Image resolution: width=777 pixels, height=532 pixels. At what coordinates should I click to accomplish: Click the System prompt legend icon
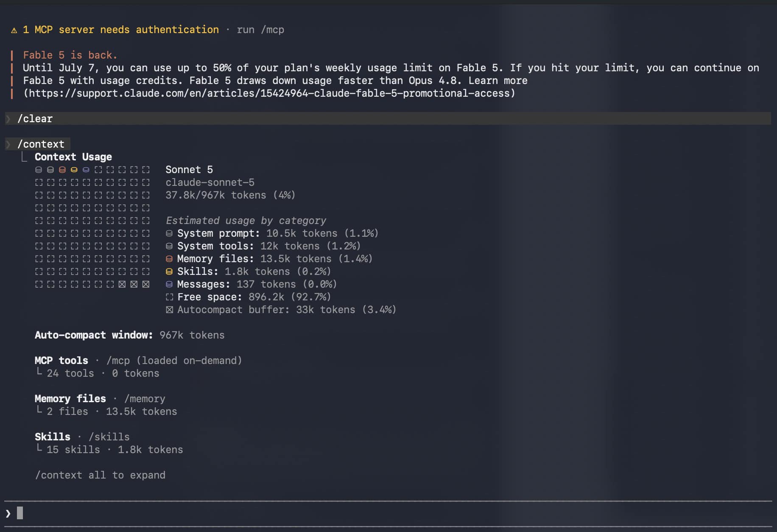click(x=169, y=233)
